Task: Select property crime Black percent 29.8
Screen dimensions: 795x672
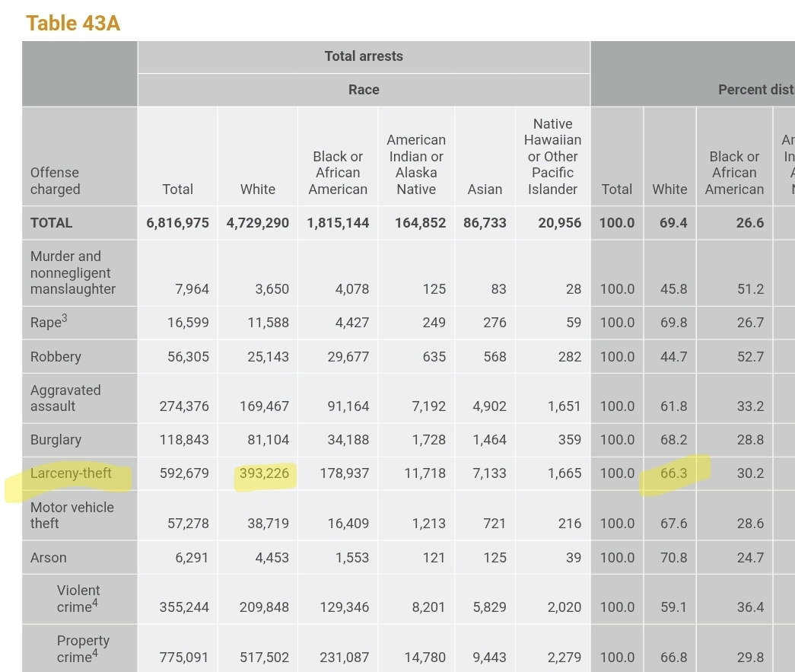Action: pyautogui.click(x=750, y=658)
